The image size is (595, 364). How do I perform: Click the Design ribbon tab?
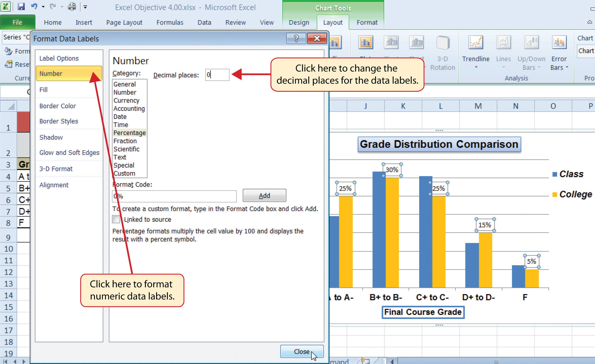298,22
